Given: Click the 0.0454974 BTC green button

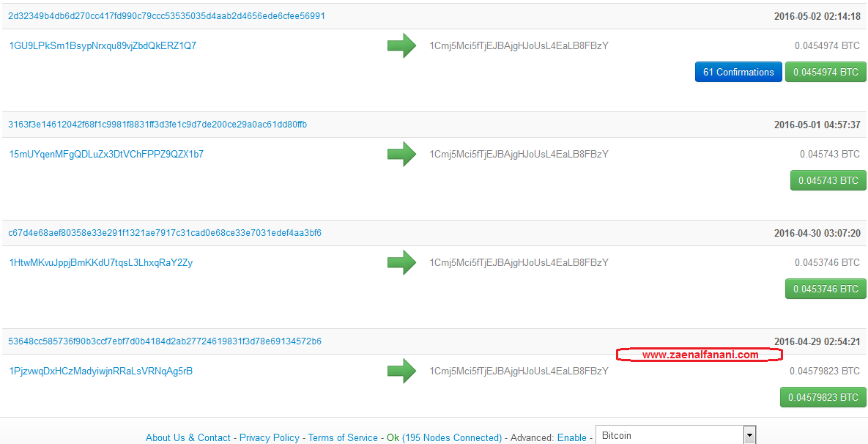Looking at the screenshot, I should (826, 72).
